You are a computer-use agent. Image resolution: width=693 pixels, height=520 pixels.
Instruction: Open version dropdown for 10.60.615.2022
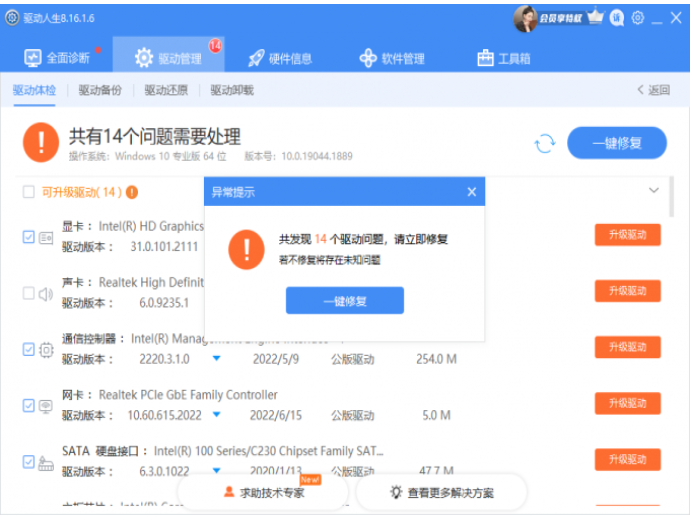(217, 414)
